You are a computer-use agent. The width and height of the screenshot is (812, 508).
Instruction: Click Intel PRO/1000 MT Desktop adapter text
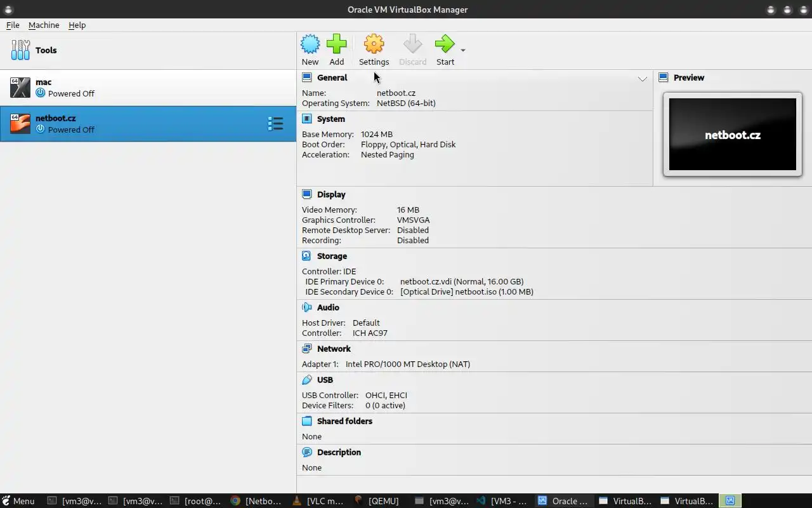(408, 364)
